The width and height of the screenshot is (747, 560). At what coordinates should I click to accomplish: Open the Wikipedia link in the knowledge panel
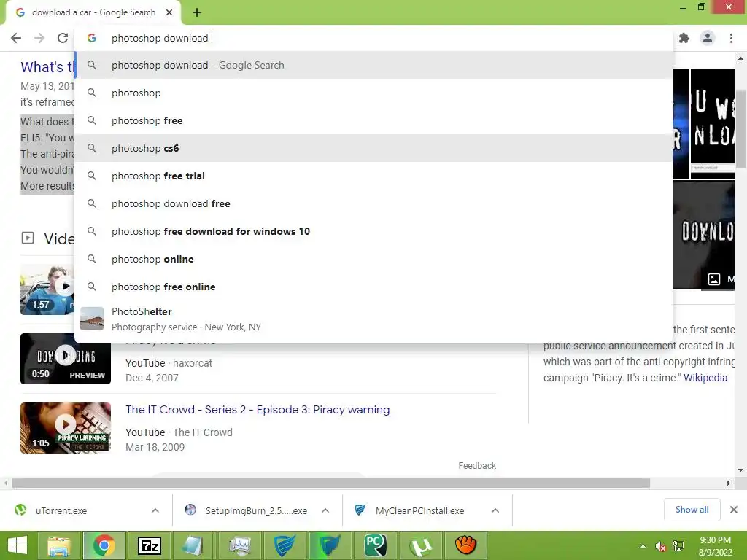pos(705,378)
